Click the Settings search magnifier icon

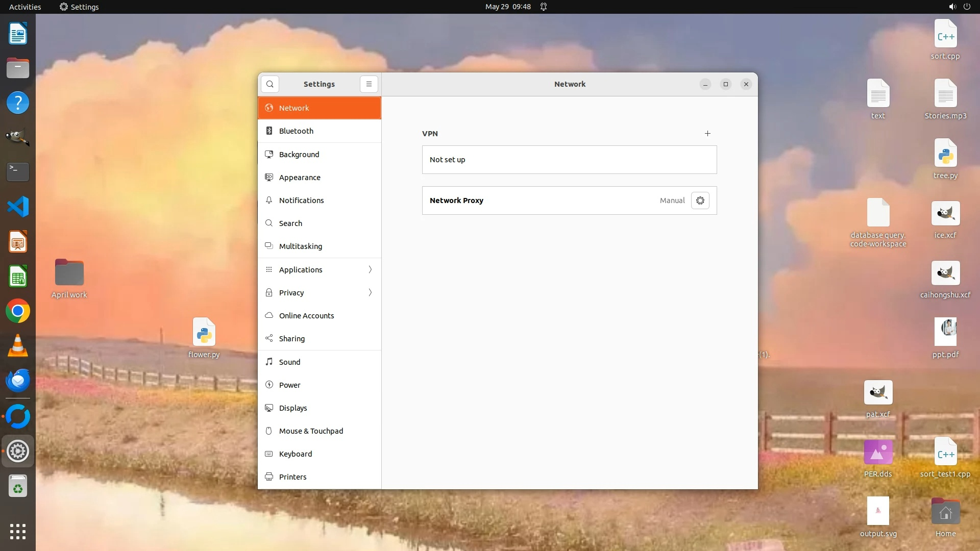(270, 84)
